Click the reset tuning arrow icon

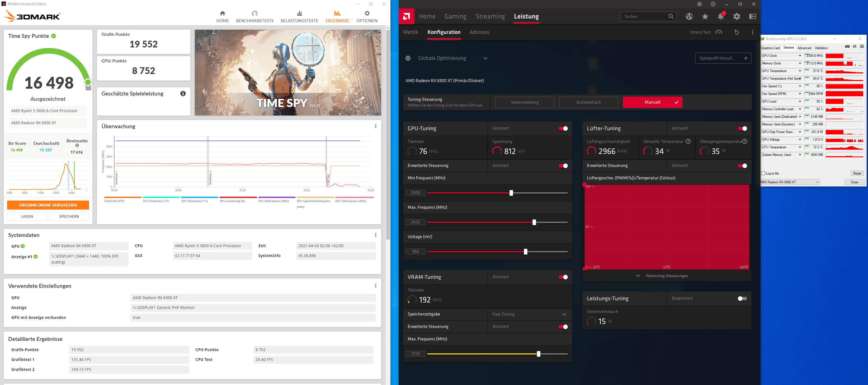(x=737, y=32)
